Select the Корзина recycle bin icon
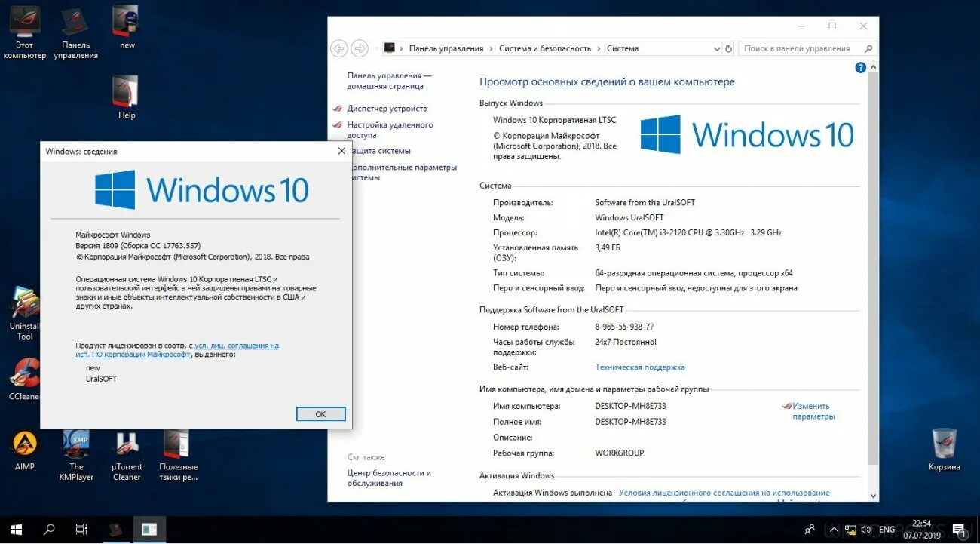The width and height of the screenshot is (980, 544). pyautogui.click(x=944, y=450)
